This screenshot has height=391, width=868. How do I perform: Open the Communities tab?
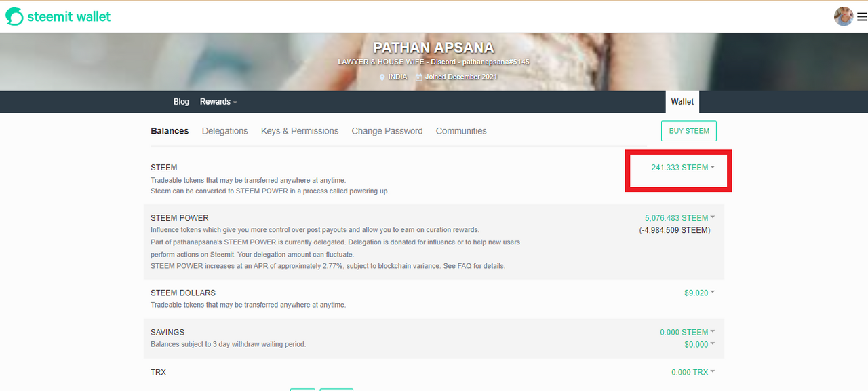tap(461, 131)
